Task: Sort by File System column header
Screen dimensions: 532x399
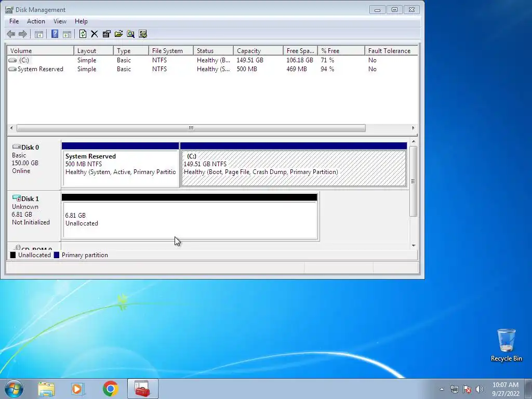Action: tap(171, 50)
